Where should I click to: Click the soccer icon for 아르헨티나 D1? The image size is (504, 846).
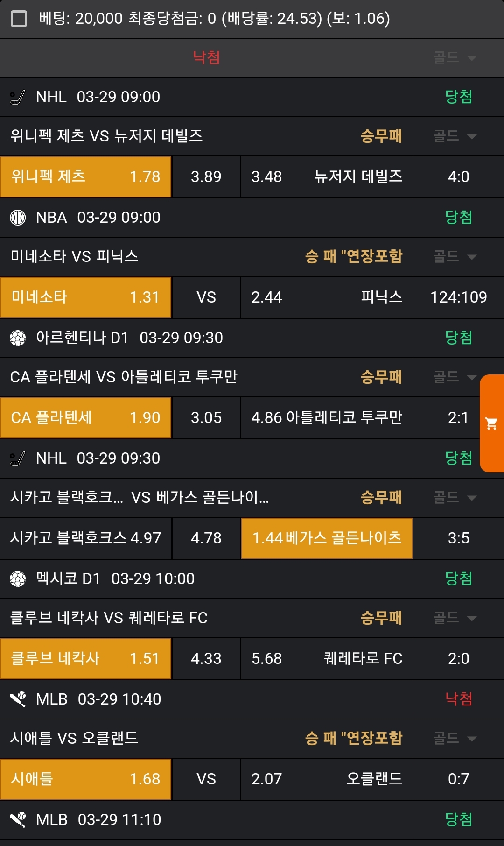tap(18, 338)
